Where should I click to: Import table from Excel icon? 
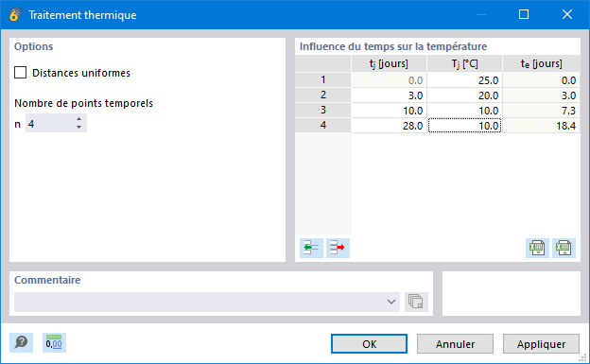564,248
